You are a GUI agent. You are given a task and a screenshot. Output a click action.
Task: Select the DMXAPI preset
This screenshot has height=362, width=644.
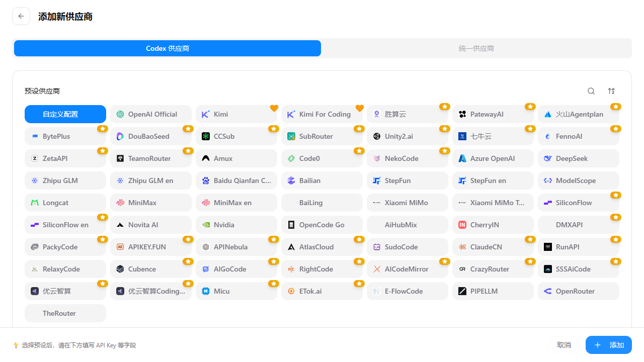pyautogui.click(x=579, y=225)
